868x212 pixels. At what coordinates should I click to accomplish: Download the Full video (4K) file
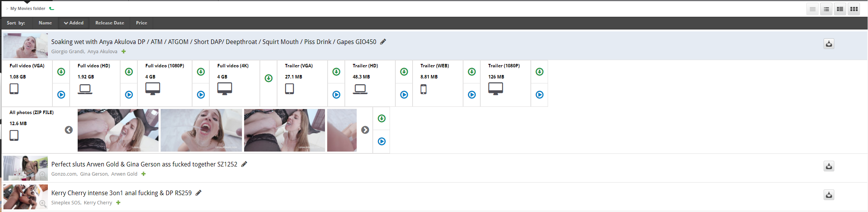tap(269, 78)
